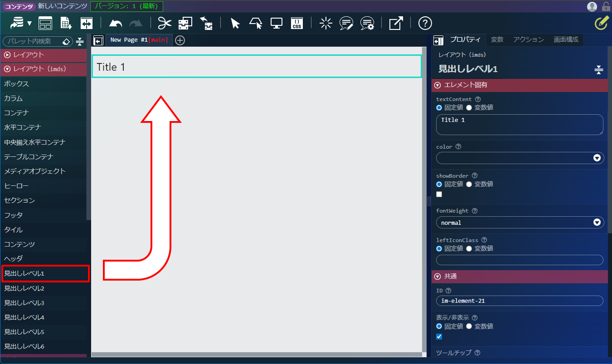Click the redo arrow icon
Viewport: 612px width, 364px height.
click(x=136, y=24)
